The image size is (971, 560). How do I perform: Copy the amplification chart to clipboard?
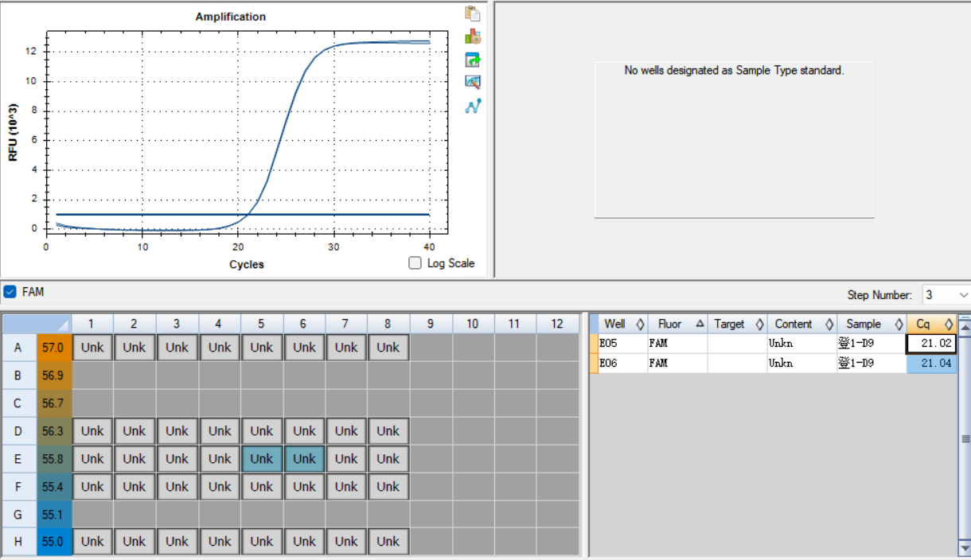click(473, 14)
